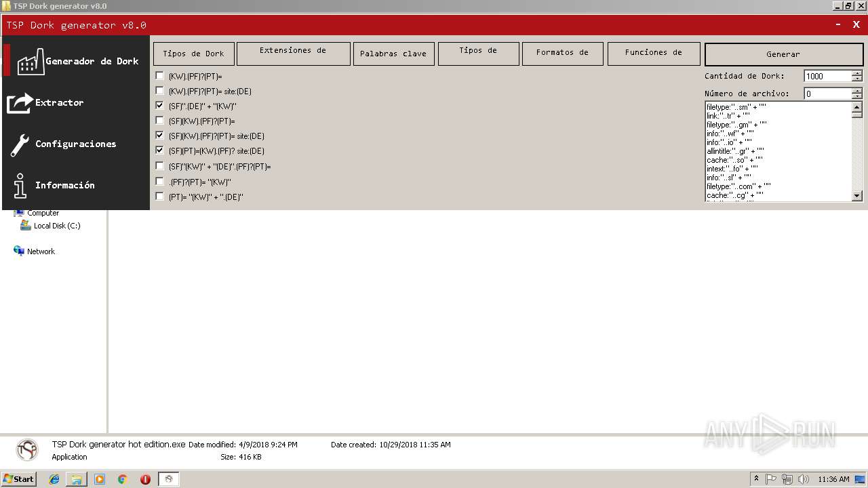Open the Tipos de Dork tab
Image resolution: width=868 pixels, height=488 pixels.
[193, 54]
